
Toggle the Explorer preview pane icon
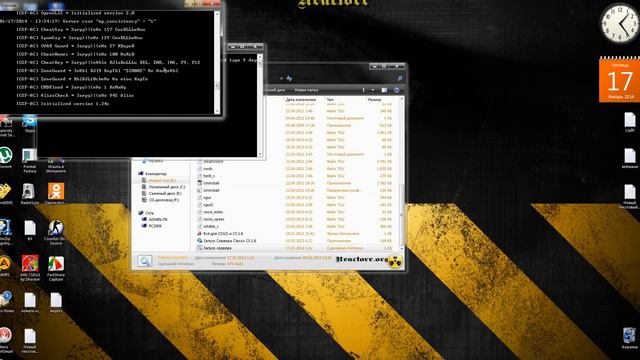pyautogui.click(x=384, y=90)
